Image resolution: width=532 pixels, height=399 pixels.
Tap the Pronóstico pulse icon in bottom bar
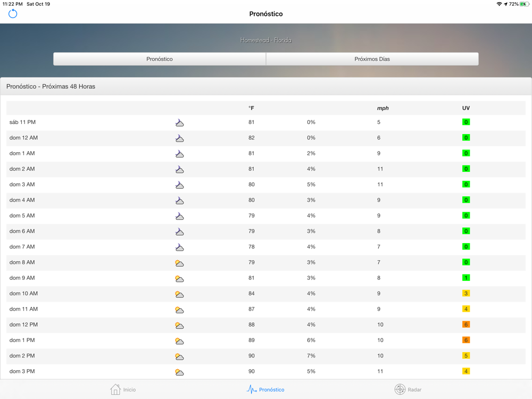[252, 389]
